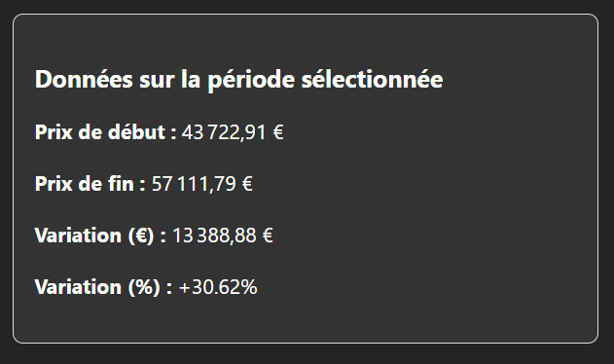
Task: Select the "Prix de début :" label
Action: 106,132
